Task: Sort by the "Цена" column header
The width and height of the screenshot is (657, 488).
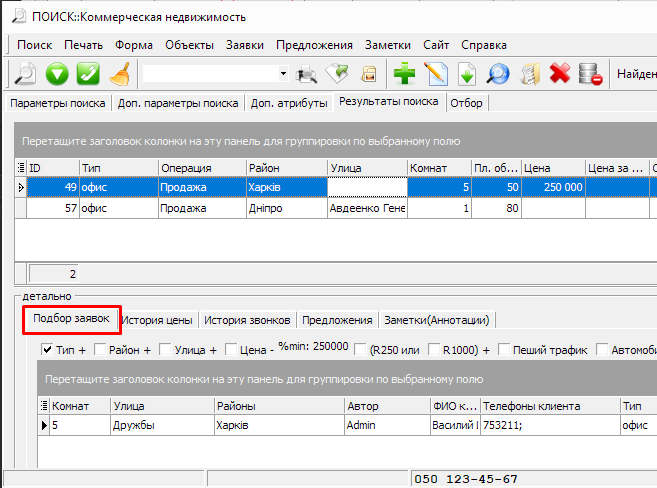Action: pos(552,168)
